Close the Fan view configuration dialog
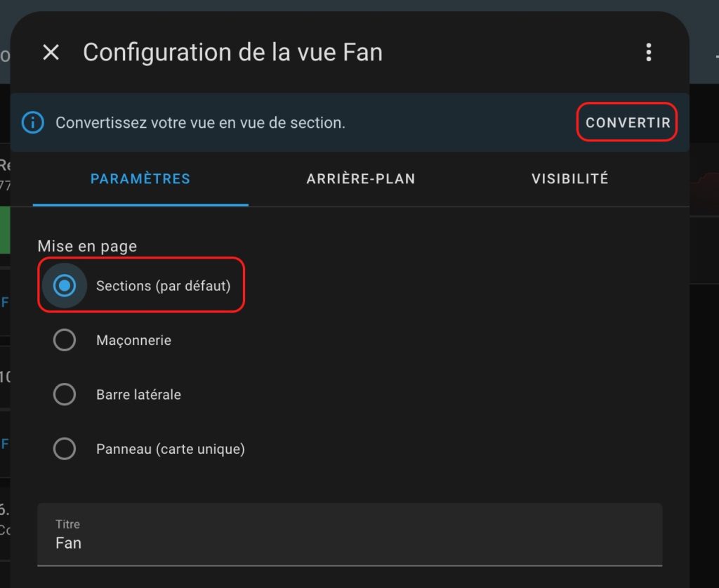 click(51, 52)
